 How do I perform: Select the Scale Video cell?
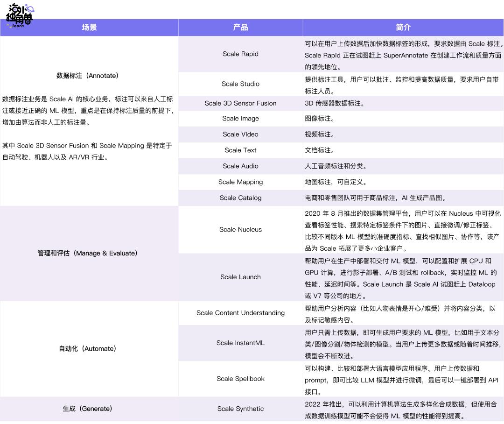coord(240,134)
